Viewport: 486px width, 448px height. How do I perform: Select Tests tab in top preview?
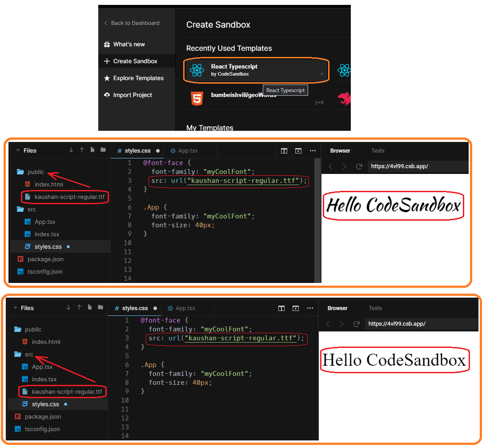pos(378,151)
